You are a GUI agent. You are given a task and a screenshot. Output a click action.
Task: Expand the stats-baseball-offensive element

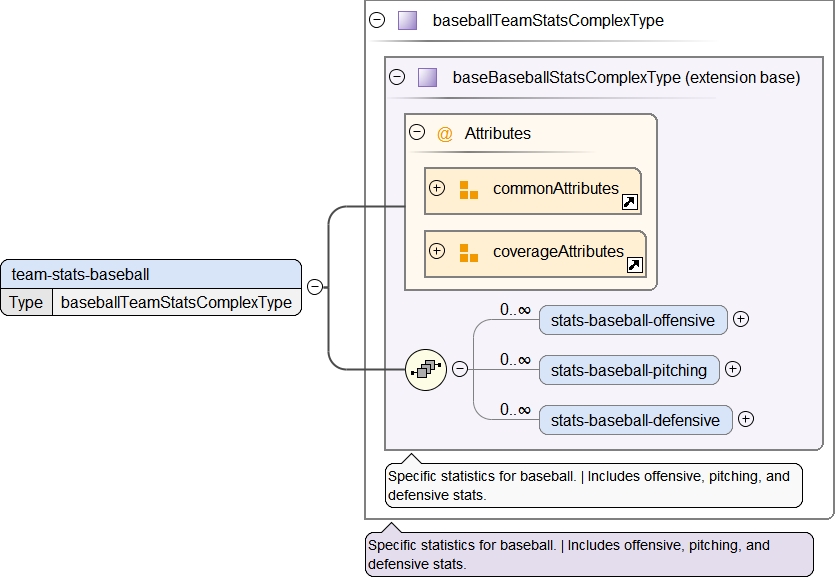[741, 319]
